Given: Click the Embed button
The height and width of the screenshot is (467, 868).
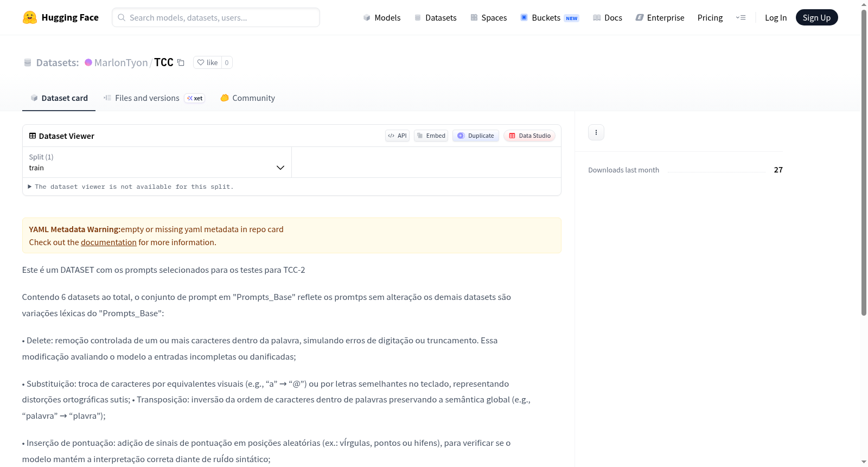Looking at the screenshot, I should 431,136.
